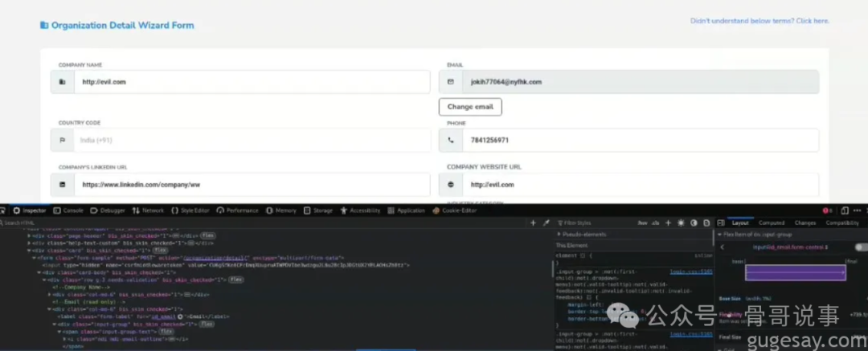The height and width of the screenshot is (351, 868).
Task: Click the flag icon beside Country Code
Action: click(62, 141)
